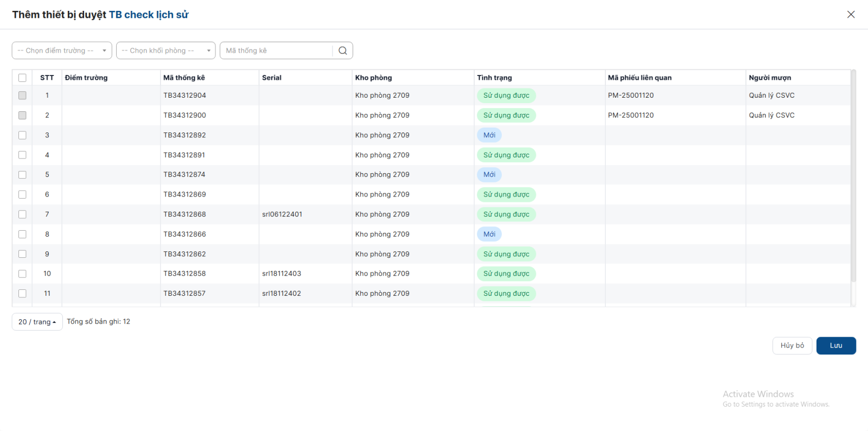Check the box for row 3
This screenshot has height=431, width=868.
click(x=22, y=135)
